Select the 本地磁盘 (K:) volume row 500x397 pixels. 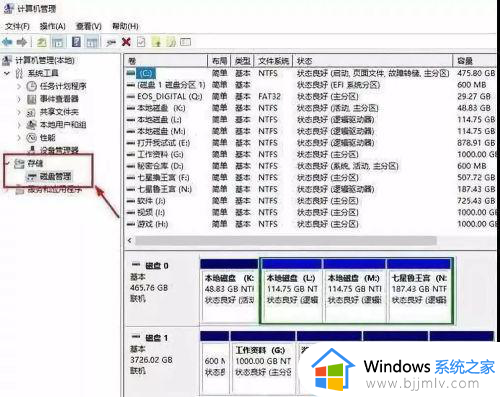[310, 108]
